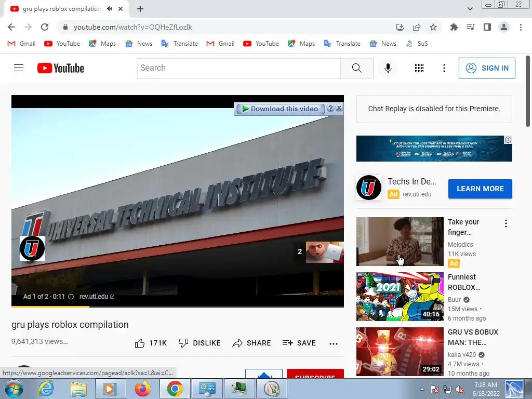Click the share page icon in address bar

click(417, 27)
